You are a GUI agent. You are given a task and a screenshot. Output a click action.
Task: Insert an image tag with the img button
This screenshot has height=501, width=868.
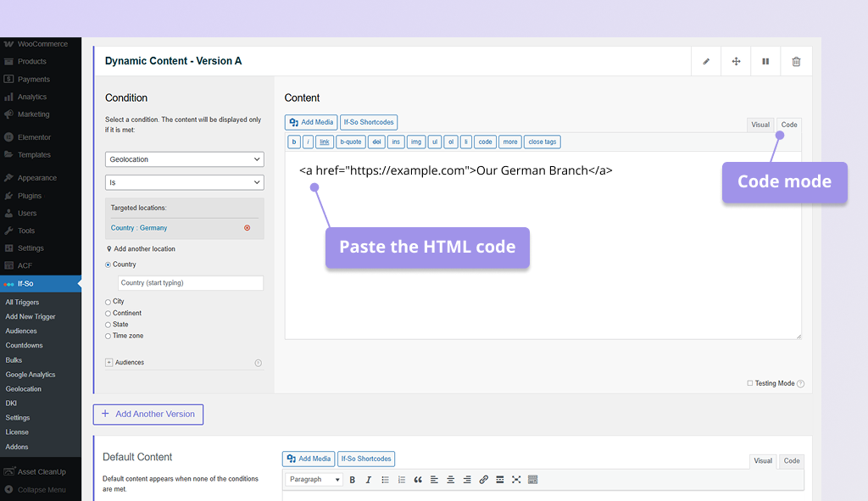tap(416, 142)
